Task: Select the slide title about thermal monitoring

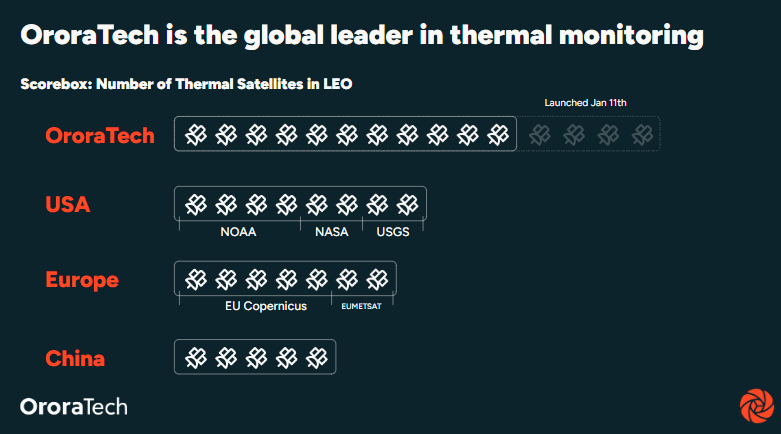Action: coord(362,37)
